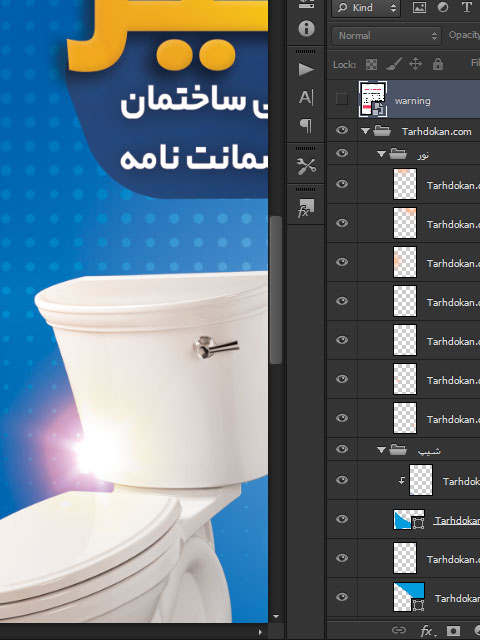
Task: Show the hidden warning layer
Action: (342, 99)
